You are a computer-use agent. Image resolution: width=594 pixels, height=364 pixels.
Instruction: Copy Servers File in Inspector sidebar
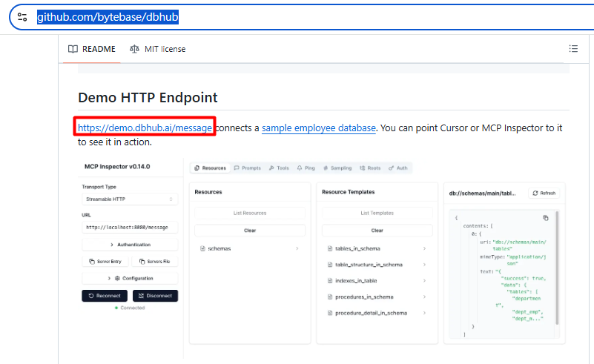tap(154, 262)
